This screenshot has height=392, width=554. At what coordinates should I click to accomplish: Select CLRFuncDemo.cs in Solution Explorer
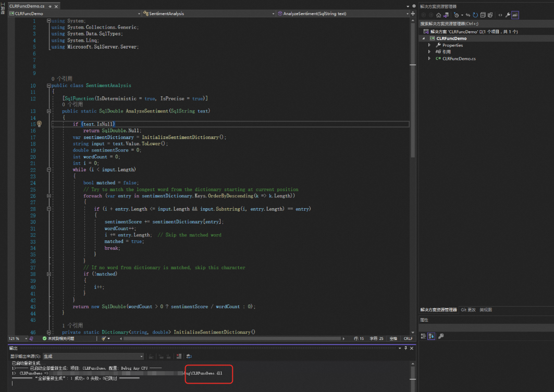pyautogui.click(x=459, y=59)
